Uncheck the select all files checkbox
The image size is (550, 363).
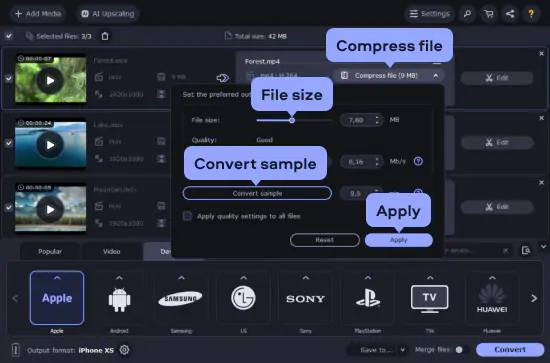pos(9,36)
